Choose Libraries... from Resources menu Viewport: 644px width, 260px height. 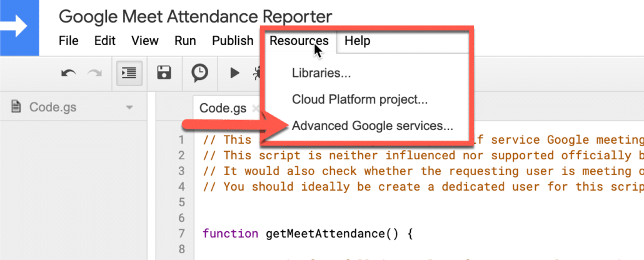click(321, 73)
